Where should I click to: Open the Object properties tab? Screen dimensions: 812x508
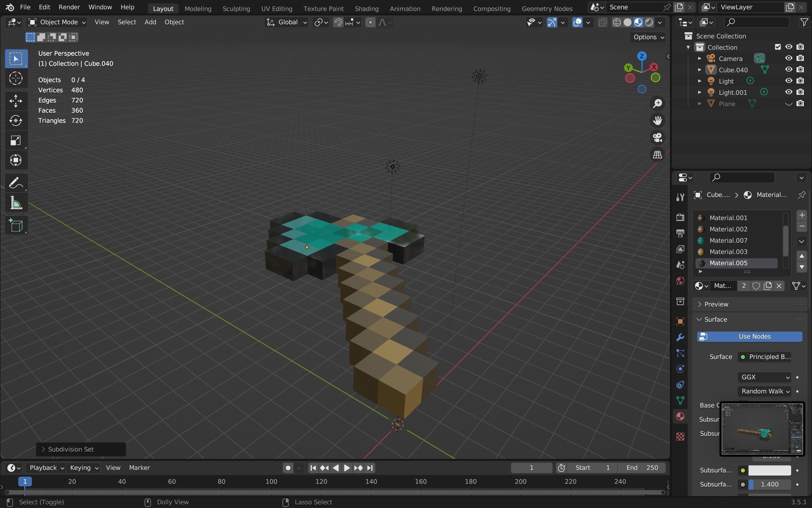pyautogui.click(x=680, y=321)
